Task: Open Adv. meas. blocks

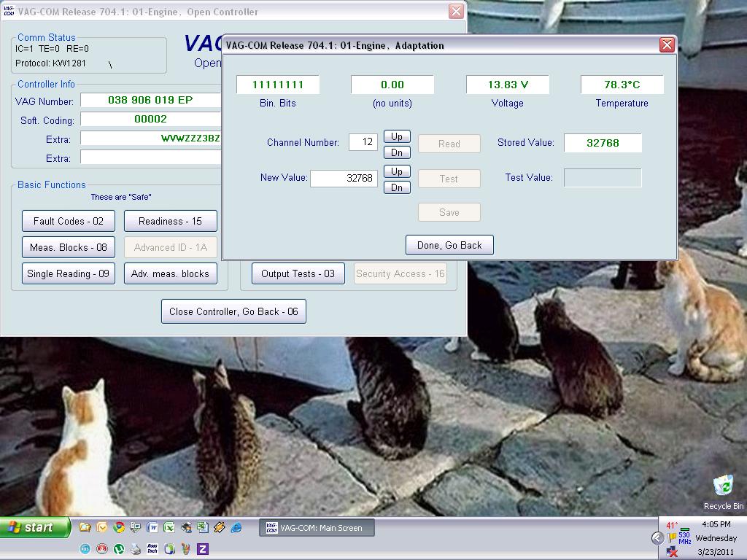Action: (x=170, y=274)
